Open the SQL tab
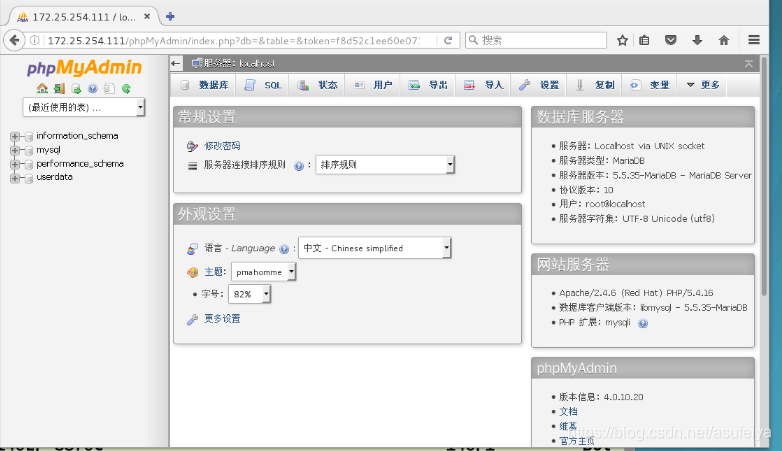The height and width of the screenshot is (451, 782). pyautogui.click(x=263, y=85)
